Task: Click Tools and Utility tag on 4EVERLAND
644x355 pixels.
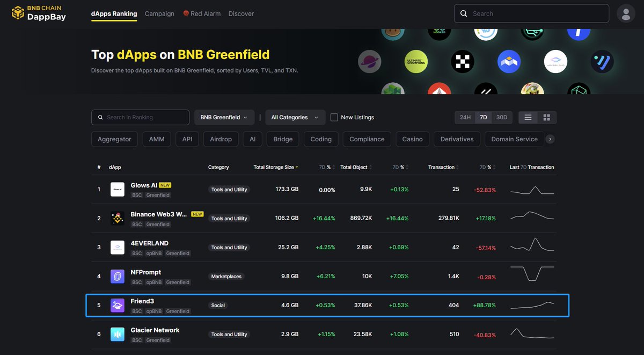Action: (x=229, y=248)
